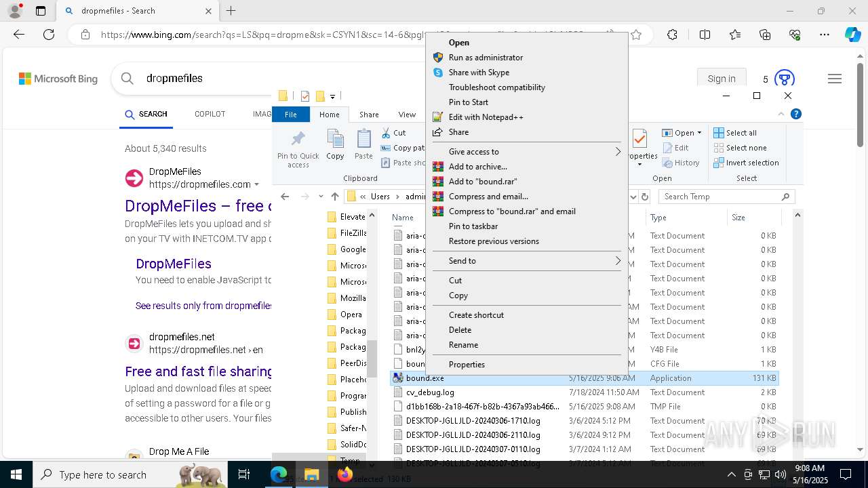The height and width of the screenshot is (488, 868).
Task: Open Properties from the context menu
Action: click(x=467, y=365)
